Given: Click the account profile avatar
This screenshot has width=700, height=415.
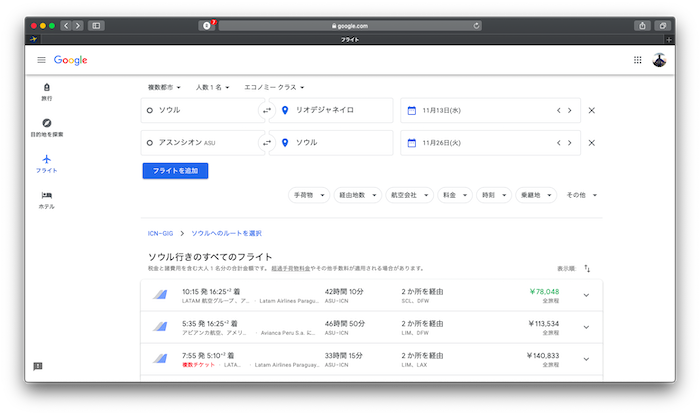Looking at the screenshot, I should coord(659,60).
